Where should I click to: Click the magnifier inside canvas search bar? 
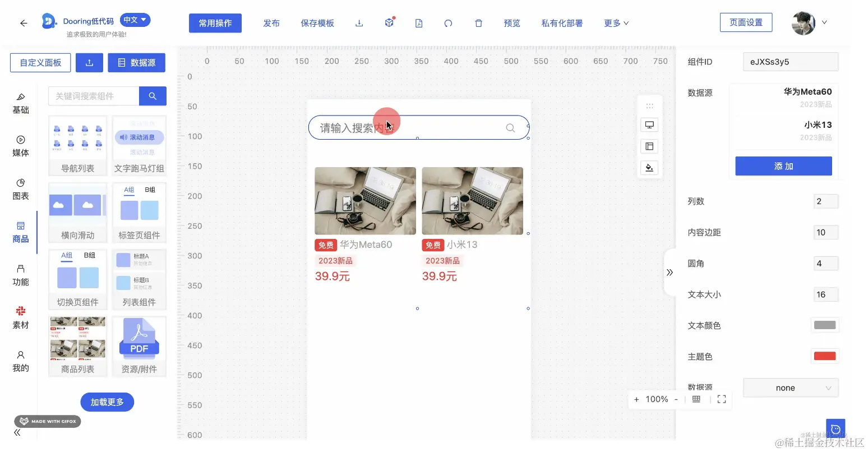pyautogui.click(x=510, y=128)
